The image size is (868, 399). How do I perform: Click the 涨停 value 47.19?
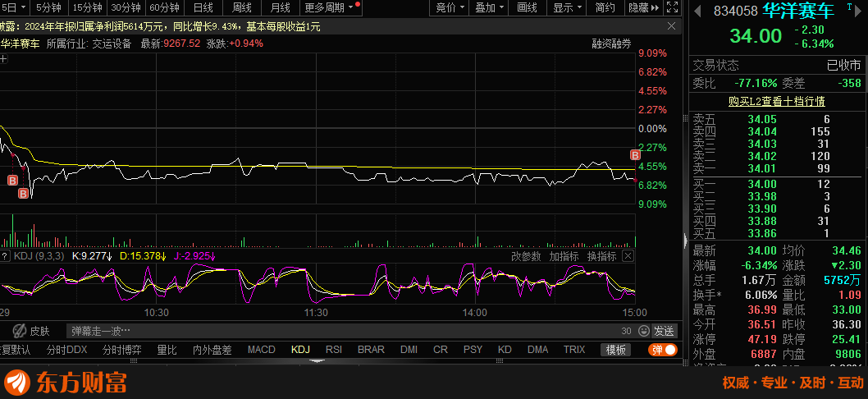pos(761,339)
